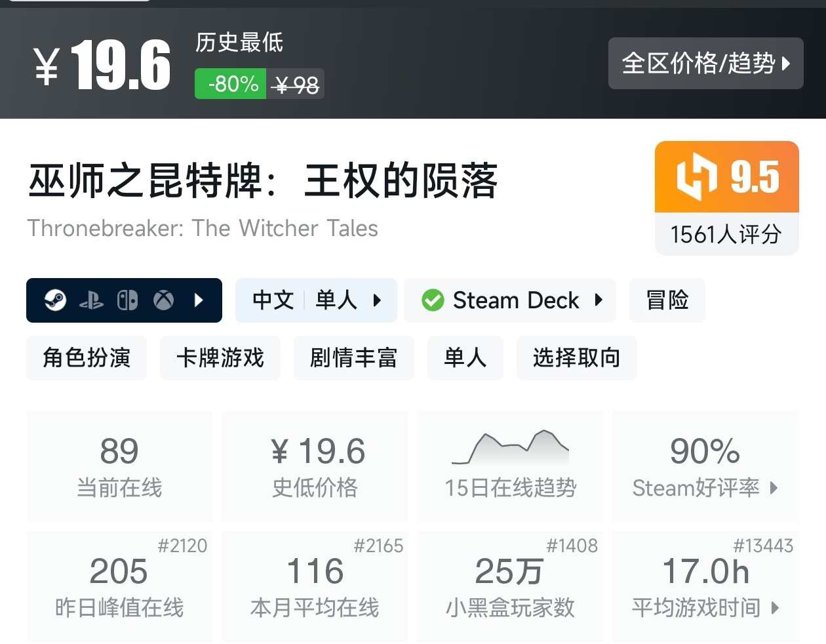Image resolution: width=826 pixels, height=644 pixels.
Task: Click the 90% Steam rating value
Action: point(705,451)
